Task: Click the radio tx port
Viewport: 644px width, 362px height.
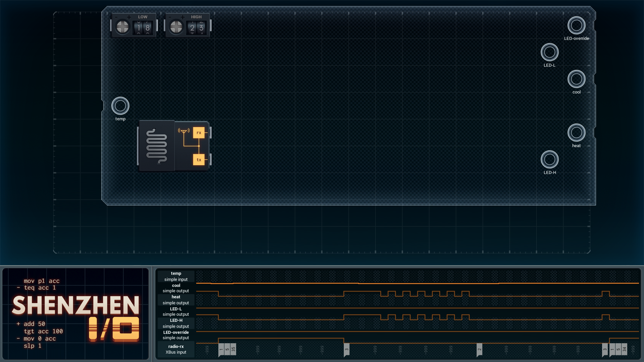Action: pos(199,160)
